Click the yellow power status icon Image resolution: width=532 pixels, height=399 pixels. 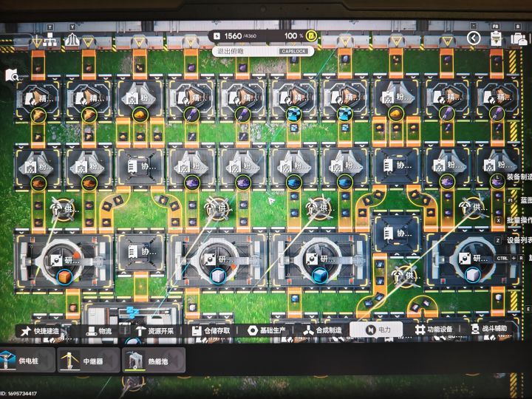pyautogui.click(x=311, y=35)
